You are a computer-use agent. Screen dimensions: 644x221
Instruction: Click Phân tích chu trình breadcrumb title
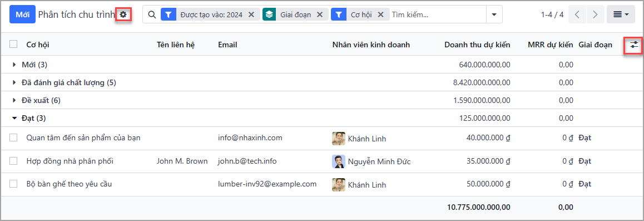coord(77,15)
